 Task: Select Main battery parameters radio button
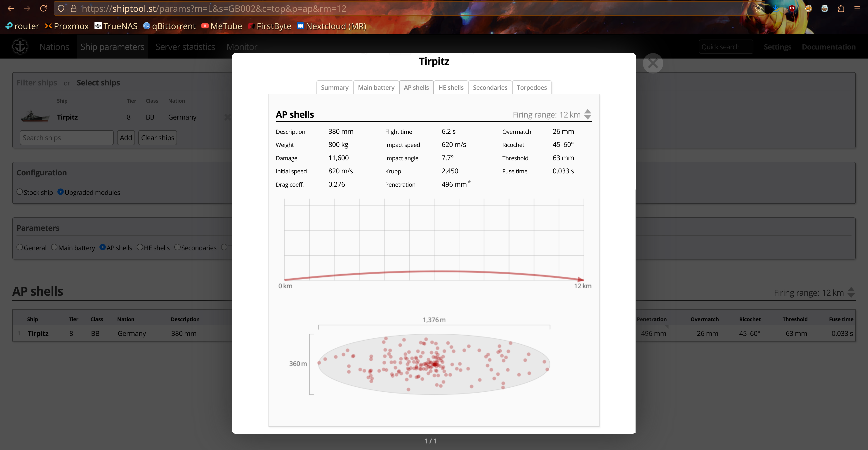click(54, 247)
